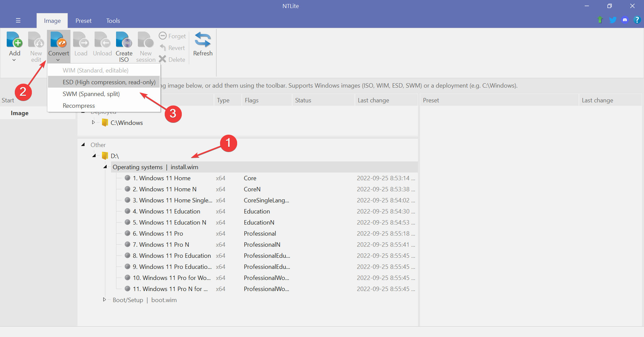Click the New session toolbar icon
Screen dimensions: 644x337
(146, 40)
